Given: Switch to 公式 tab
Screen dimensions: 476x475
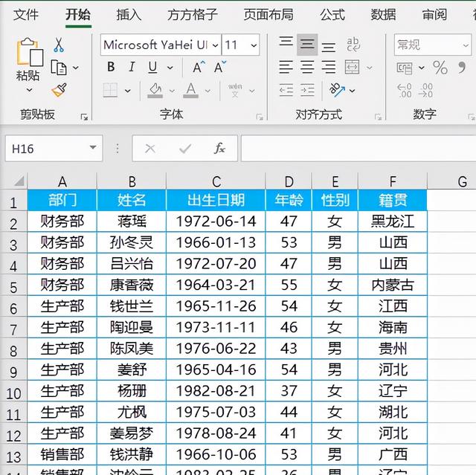Looking at the screenshot, I should click(332, 15).
